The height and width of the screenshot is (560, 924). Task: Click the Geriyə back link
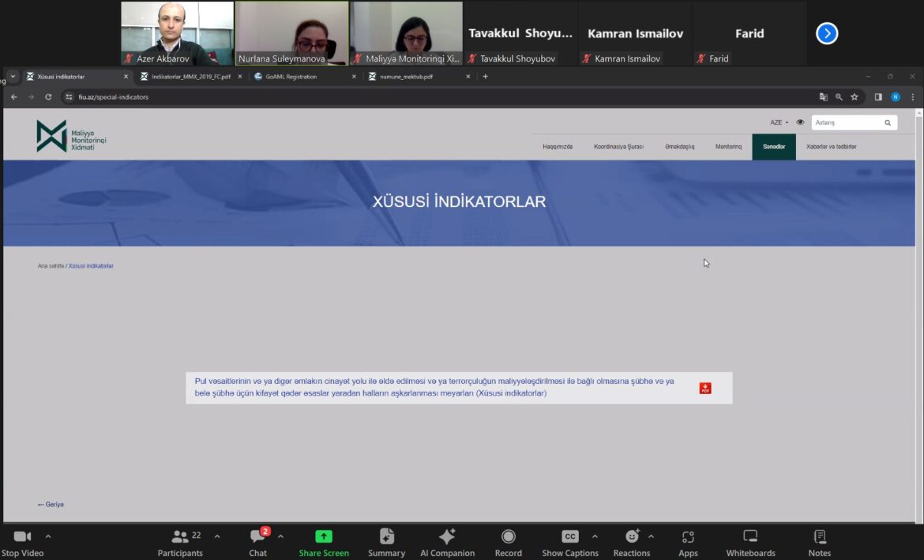pyautogui.click(x=51, y=504)
